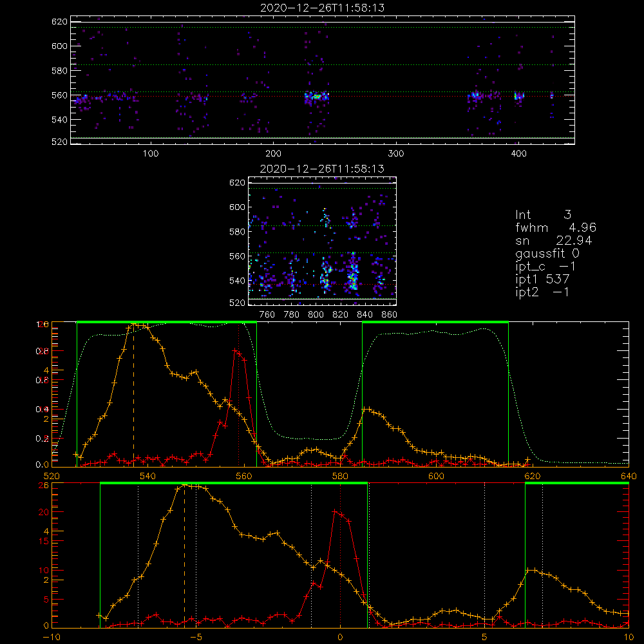Click the red curve's peak in the bottom plot
The width and height of the screenshot is (644, 644).
click(335, 511)
